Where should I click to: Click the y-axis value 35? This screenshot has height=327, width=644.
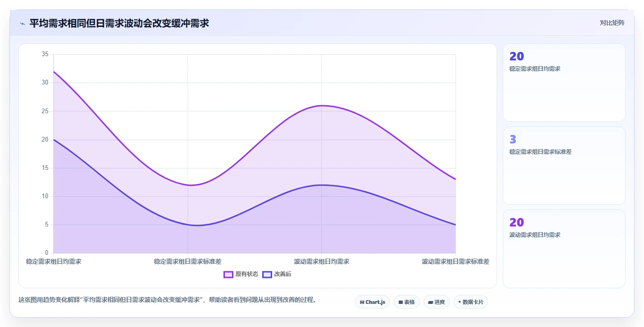pos(45,54)
